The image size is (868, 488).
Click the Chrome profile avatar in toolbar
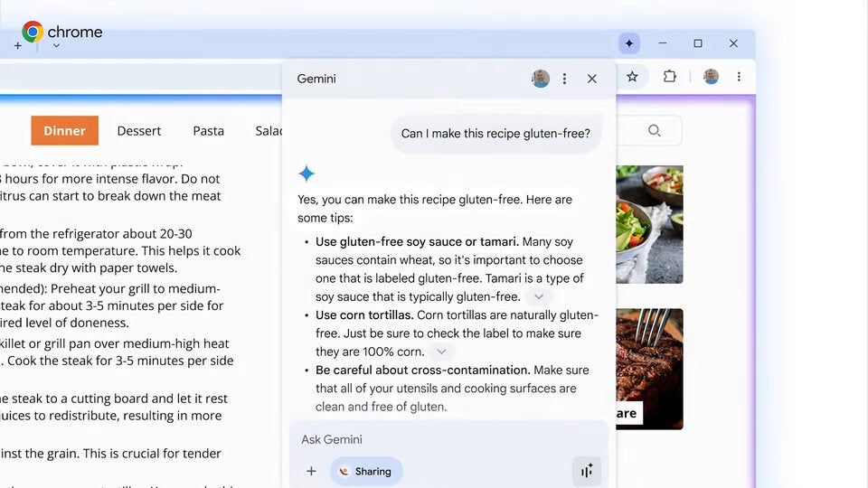point(712,77)
